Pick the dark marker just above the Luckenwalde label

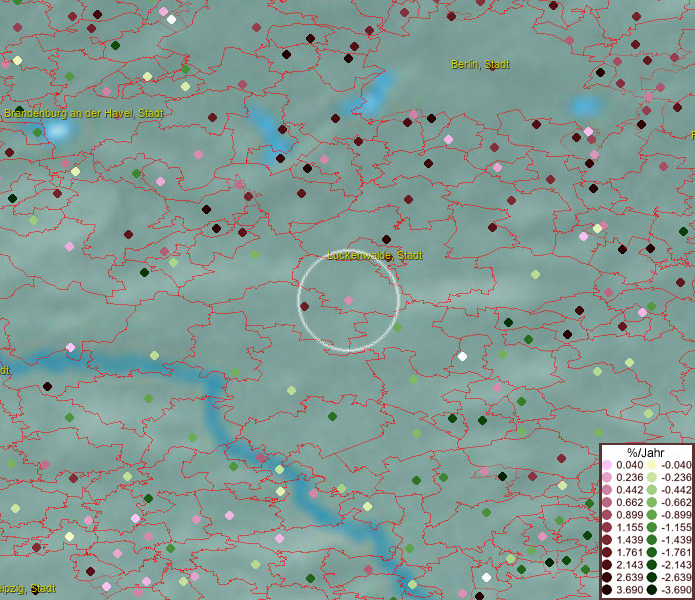click(387, 239)
